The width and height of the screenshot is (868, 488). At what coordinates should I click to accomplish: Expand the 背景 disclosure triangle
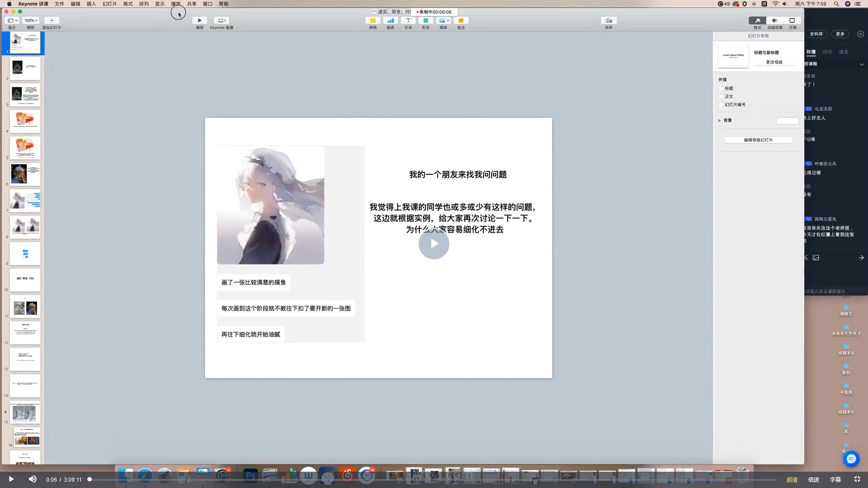point(720,121)
